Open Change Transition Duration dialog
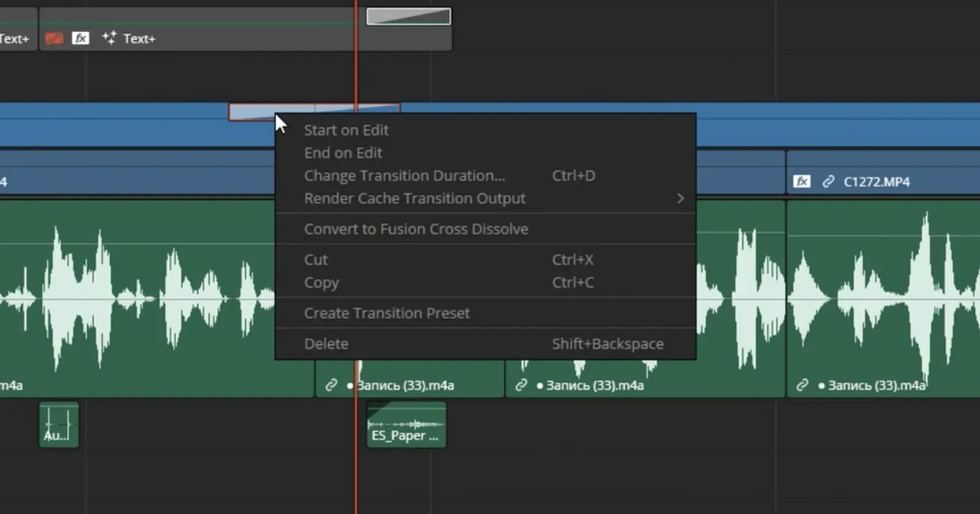This screenshot has width=980, height=514. coord(485,176)
